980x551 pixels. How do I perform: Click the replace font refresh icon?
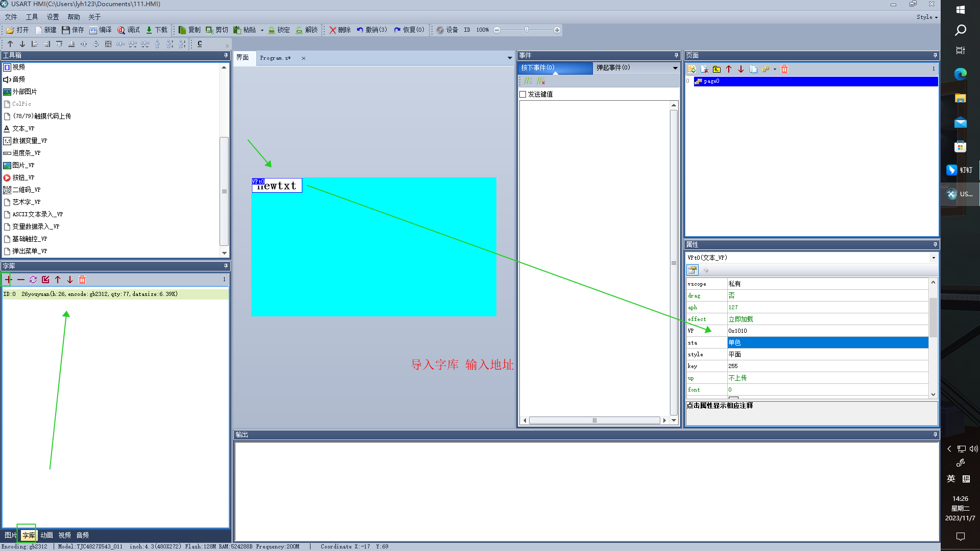33,280
